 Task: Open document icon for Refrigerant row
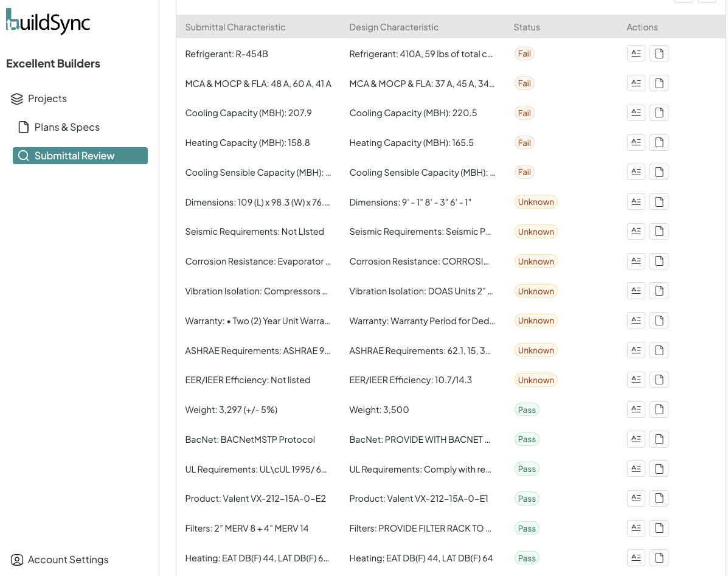[x=659, y=54]
